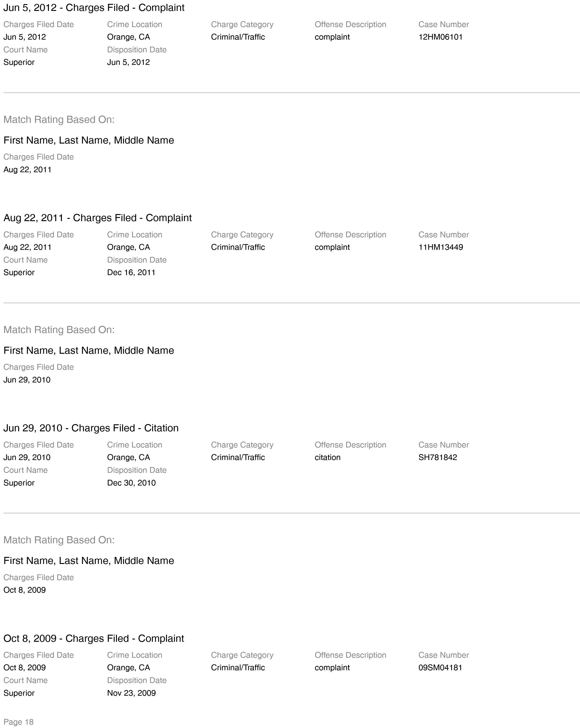Select the Jun 5, 2012 Complaint heading
This screenshot has height=728, width=580.
point(94,8)
